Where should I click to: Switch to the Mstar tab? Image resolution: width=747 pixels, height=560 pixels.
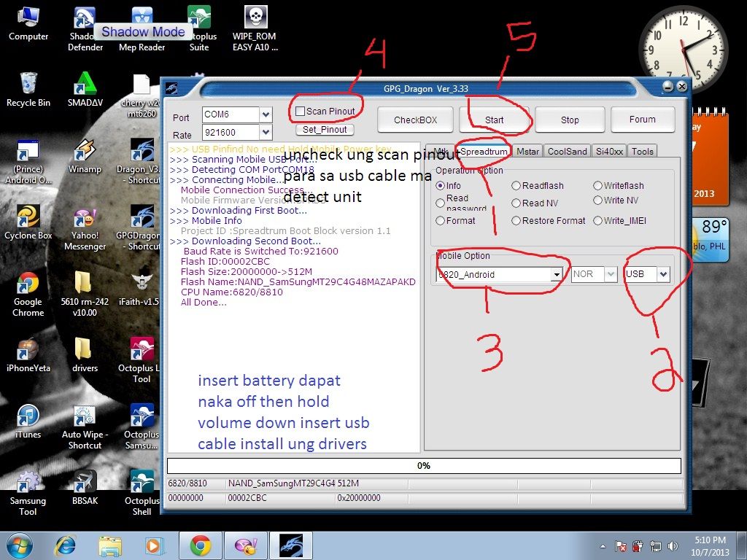coord(528,152)
